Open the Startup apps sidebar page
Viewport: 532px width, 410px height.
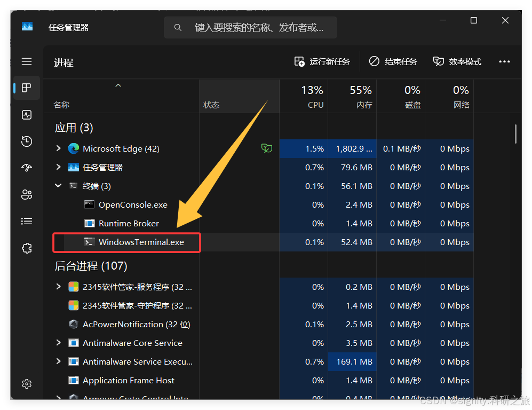(x=27, y=168)
